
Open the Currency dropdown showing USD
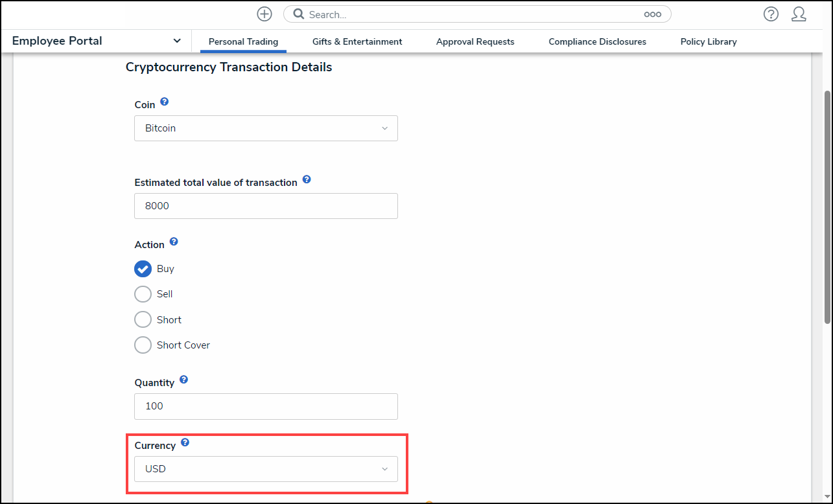[266, 469]
